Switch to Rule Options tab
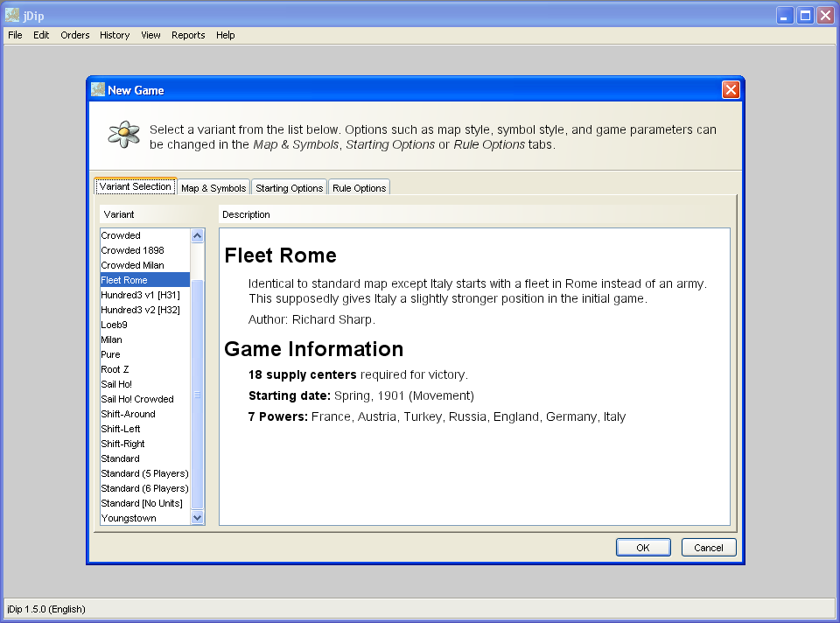Image resolution: width=840 pixels, height=623 pixels. [x=359, y=188]
